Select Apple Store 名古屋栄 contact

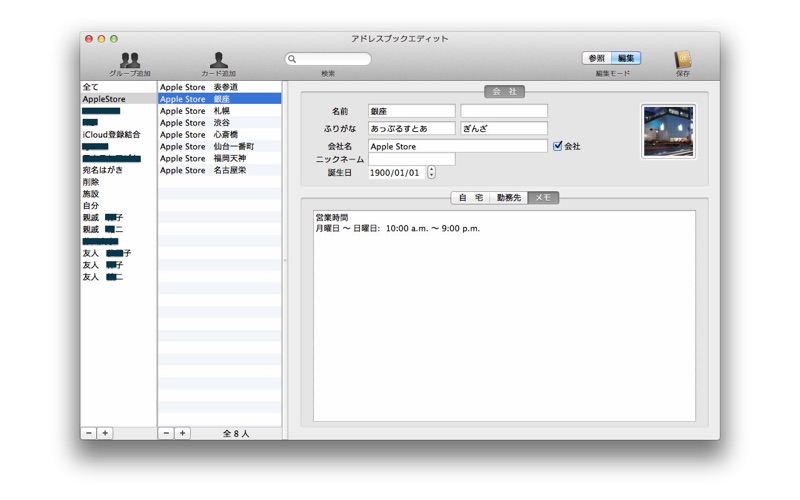pyautogui.click(x=219, y=170)
